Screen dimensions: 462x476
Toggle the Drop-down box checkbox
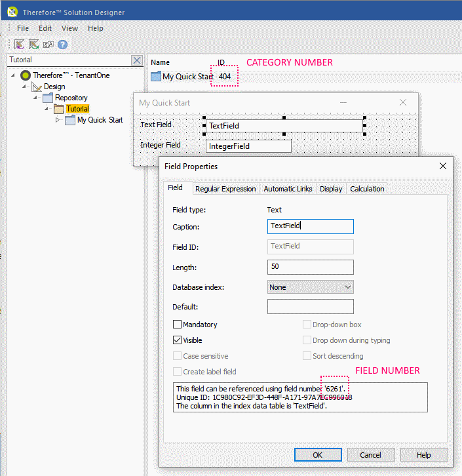307,324
